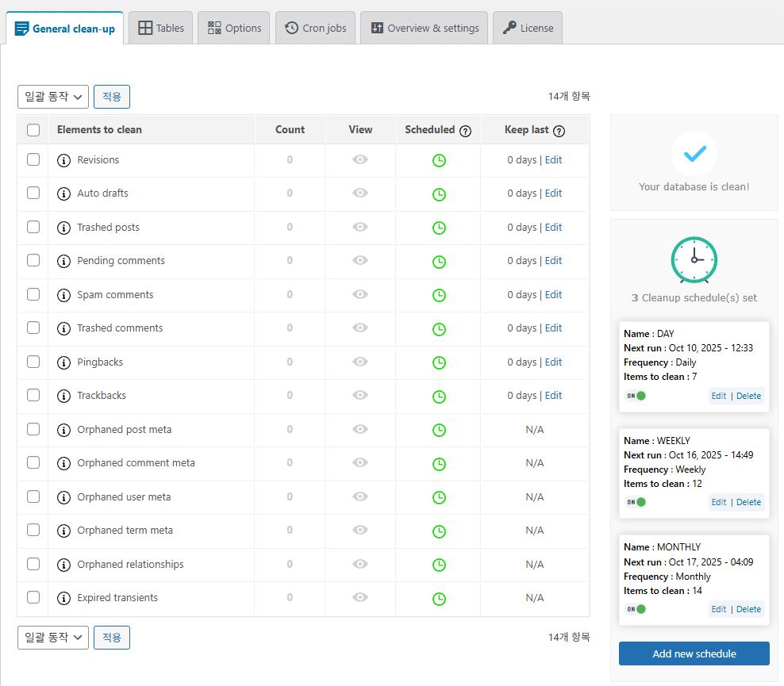The width and height of the screenshot is (784, 686).
Task: Tick the Spam comments checkbox
Action: click(x=33, y=294)
